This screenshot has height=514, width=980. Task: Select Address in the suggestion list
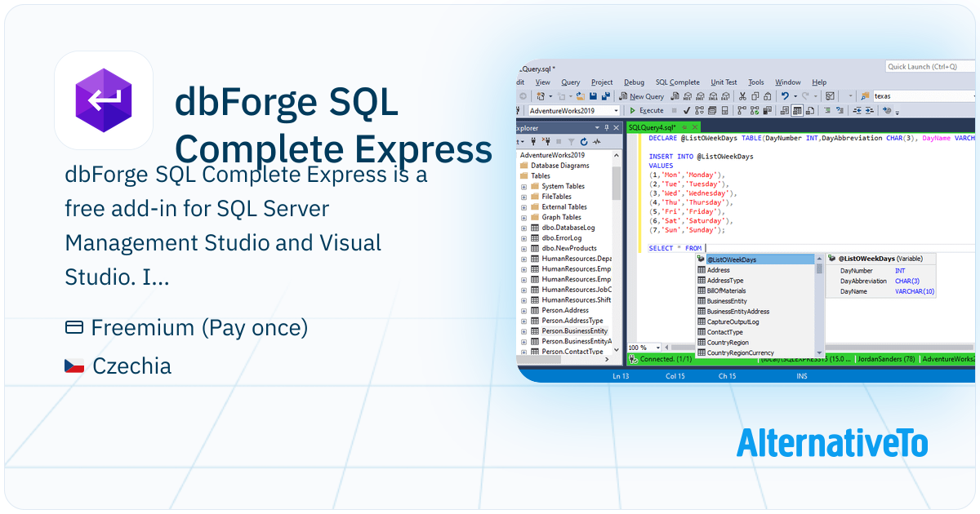(x=755, y=270)
